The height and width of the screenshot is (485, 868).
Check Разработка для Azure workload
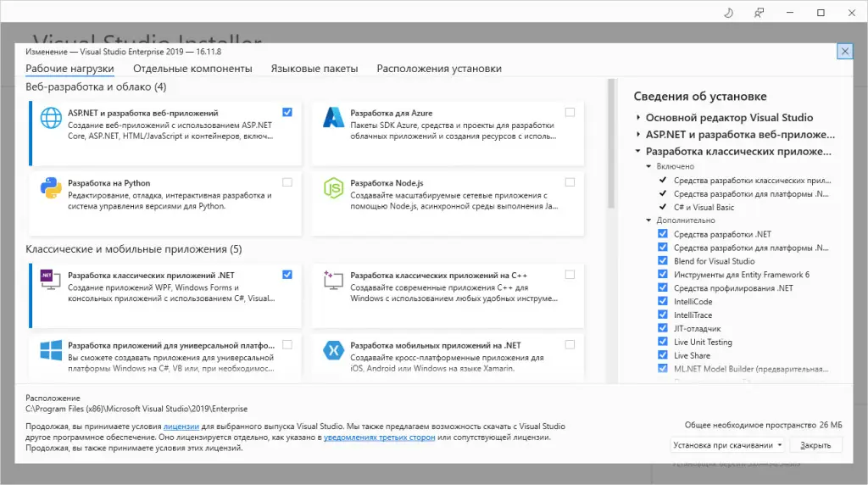(x=570, y=113)
